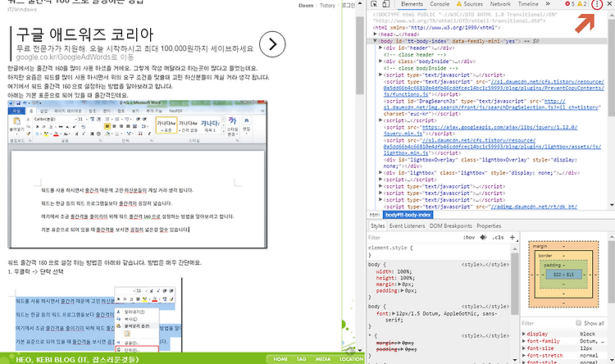Expand the div id lightbox node

380,173
